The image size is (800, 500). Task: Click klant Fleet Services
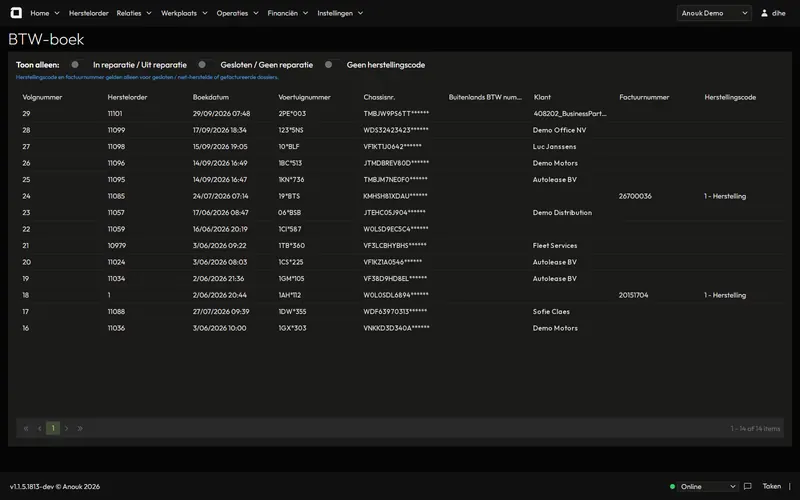point(555,245)
